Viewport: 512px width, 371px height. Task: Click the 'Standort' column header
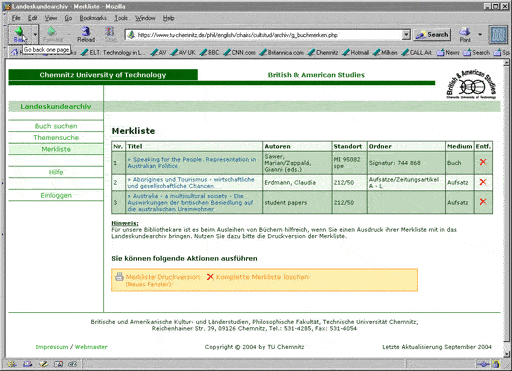348,146
